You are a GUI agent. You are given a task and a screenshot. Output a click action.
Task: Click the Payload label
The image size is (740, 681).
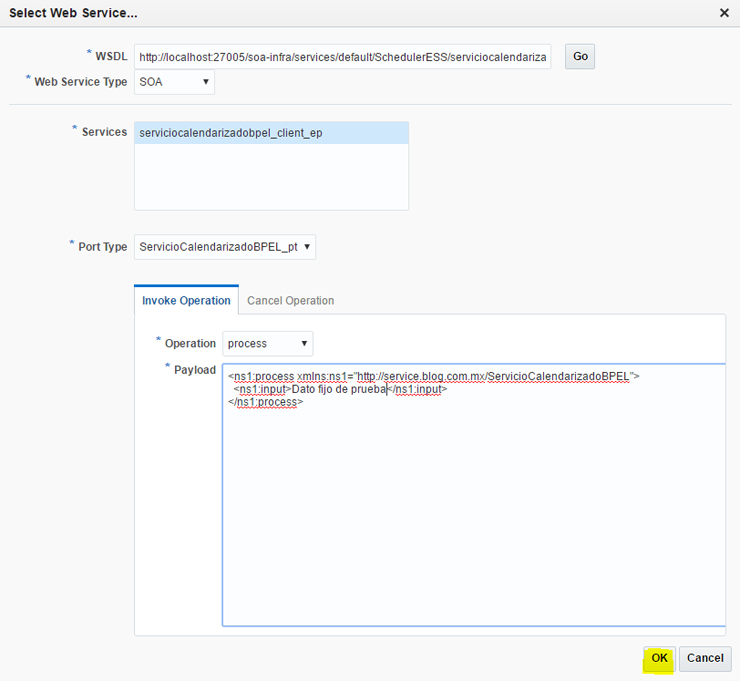click(x=194, y=370)
